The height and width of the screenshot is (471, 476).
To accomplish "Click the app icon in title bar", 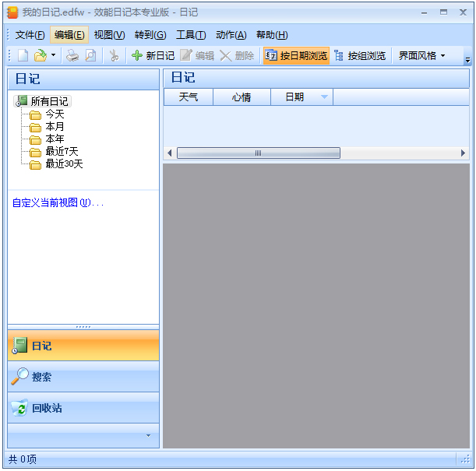I will point(12,12).
